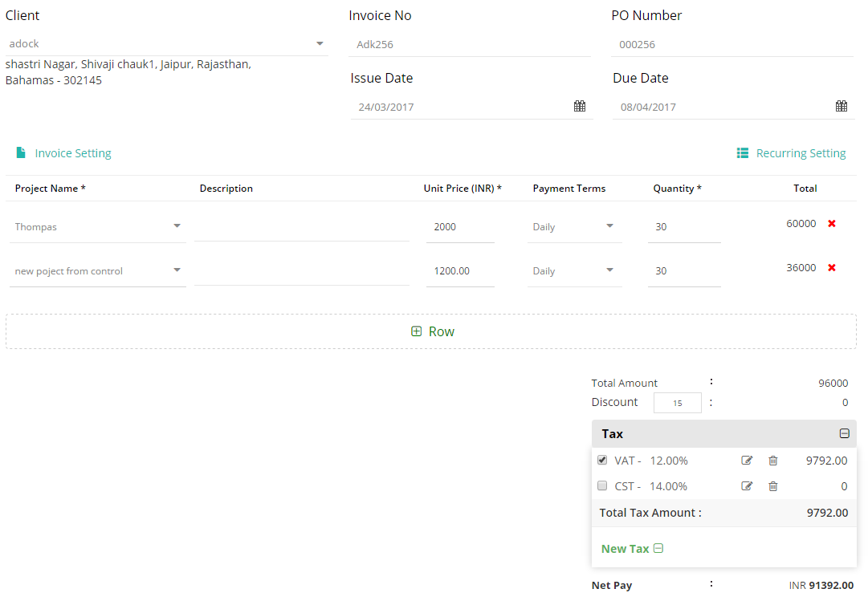Click the plus icon next to Row
Viewport: 868px width, 601px height.
pyautogui.click(x=416, y=331)
